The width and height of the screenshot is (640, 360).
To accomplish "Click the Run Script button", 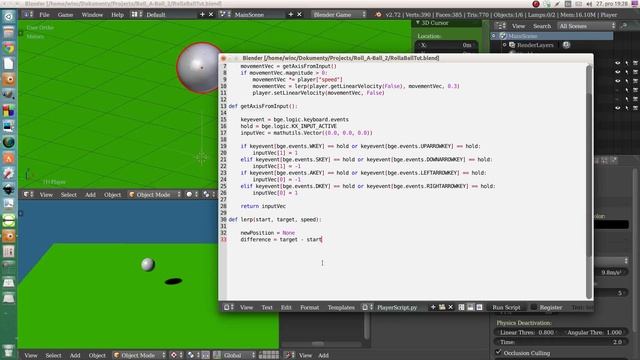I will (506, 307).
